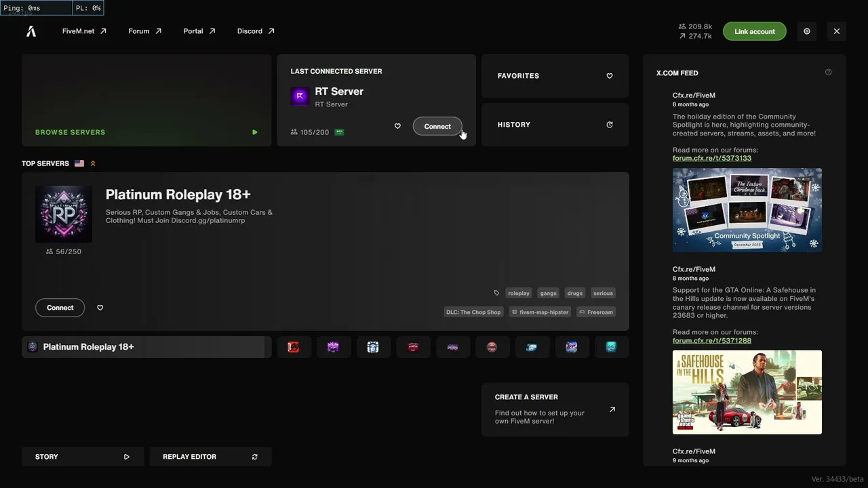
Task: Click the Ver. 34433/beta version text
Action: pyautogui.click(x=837, y=479)
